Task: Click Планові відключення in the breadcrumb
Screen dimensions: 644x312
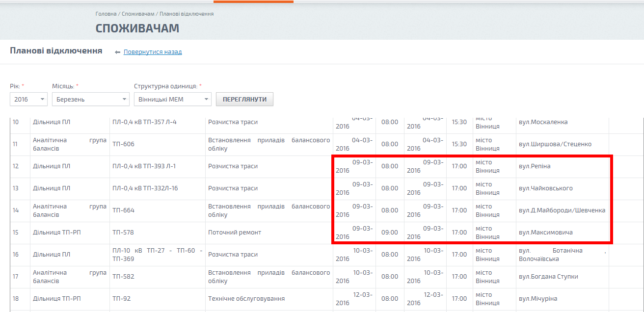Action: click(187, 14)
